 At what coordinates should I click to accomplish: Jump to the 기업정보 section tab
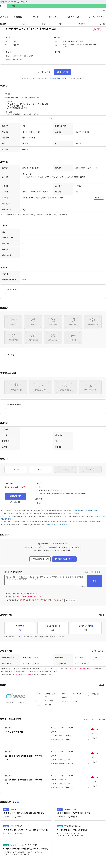(x=102, y=24)
